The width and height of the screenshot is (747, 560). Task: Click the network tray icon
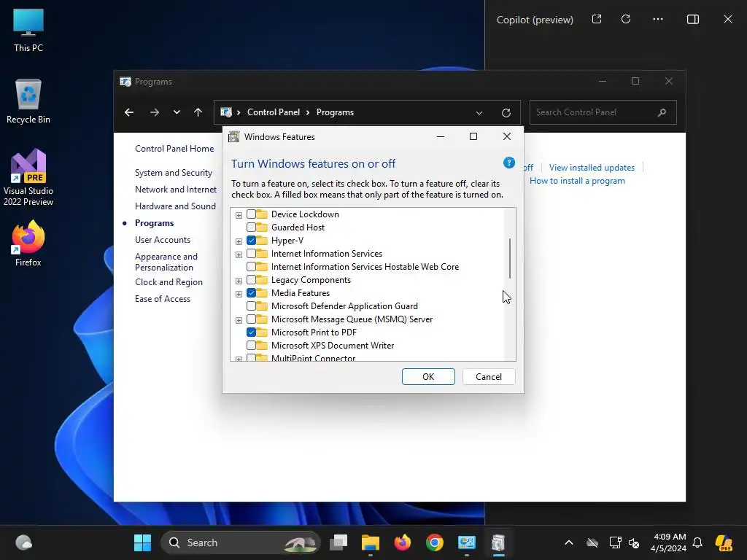(x=615, y=542)
